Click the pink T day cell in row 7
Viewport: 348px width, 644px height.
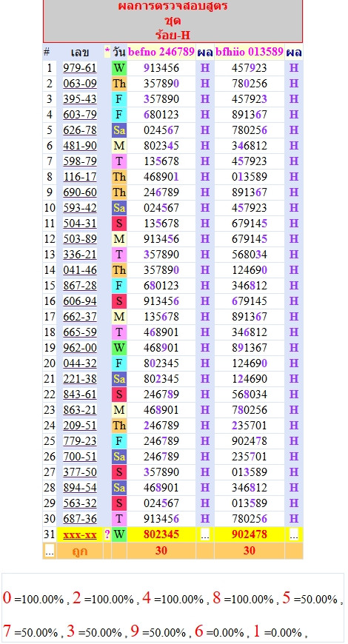point(119,161)
